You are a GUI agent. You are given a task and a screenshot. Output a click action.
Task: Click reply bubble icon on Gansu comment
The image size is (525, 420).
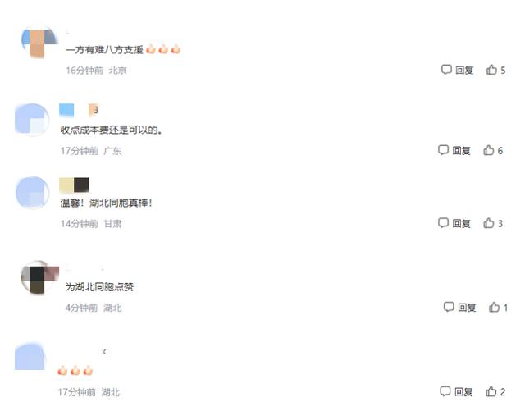(443, 223)
